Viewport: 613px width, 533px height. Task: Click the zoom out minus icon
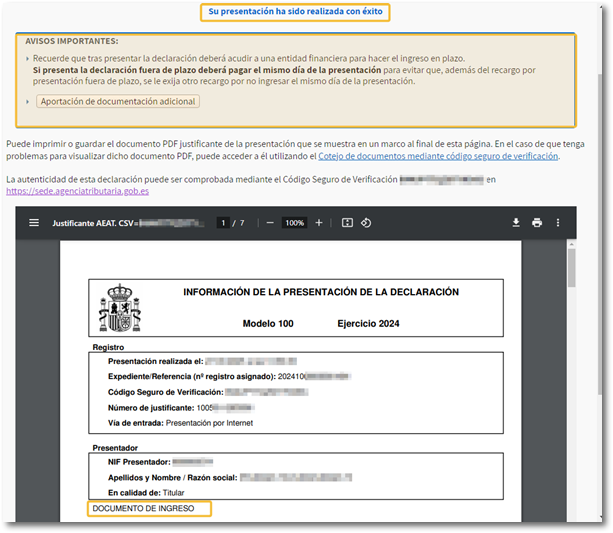point(270,223)
